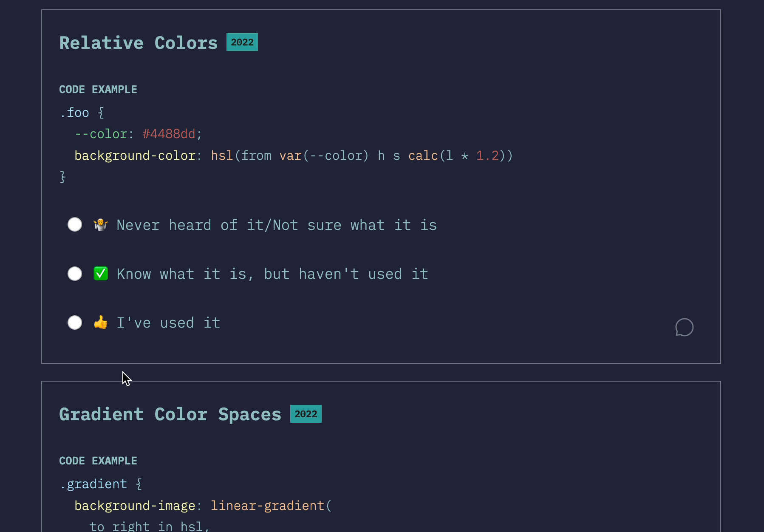This screenshot has height=532, width=764.
Task: Click the #4488dd color value in code
Action: 169,134
